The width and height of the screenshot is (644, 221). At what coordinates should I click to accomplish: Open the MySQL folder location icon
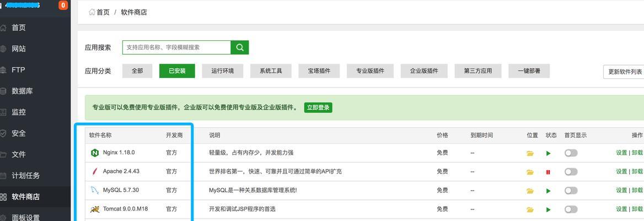click(x=530, y=191)
